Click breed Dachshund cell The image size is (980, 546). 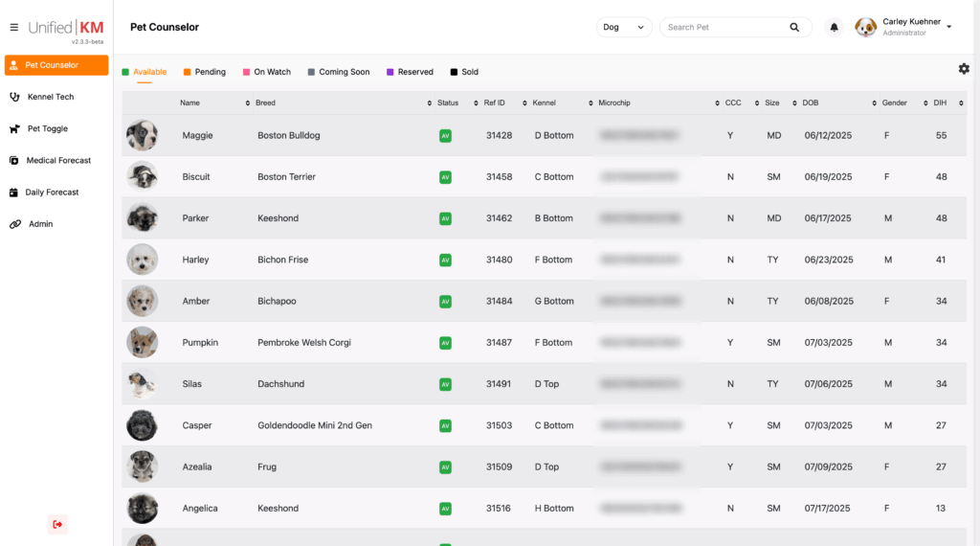[x=281, y=384]
